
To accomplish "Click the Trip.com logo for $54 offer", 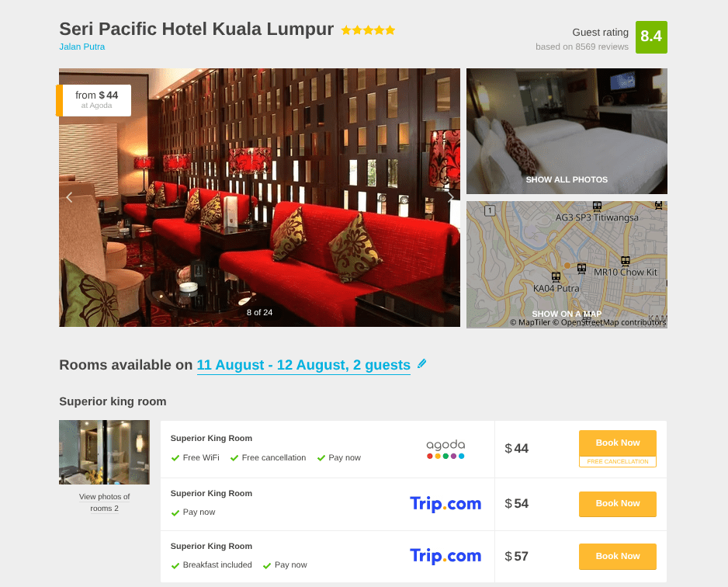I will [x=445, y=504].
